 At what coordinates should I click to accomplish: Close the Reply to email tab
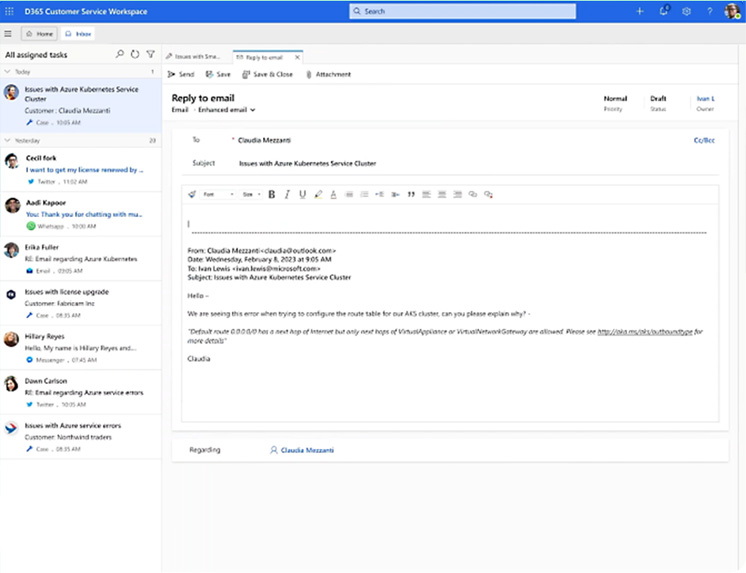point(297,57)
